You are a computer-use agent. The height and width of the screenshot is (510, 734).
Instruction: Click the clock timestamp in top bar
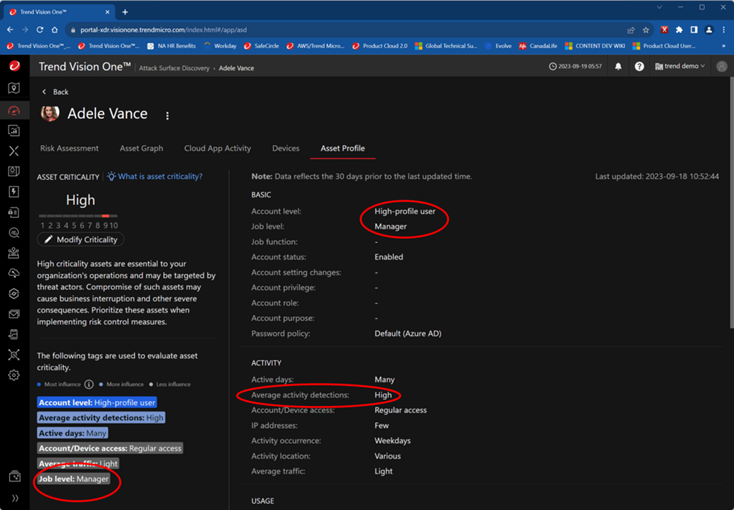pos(575,67)
